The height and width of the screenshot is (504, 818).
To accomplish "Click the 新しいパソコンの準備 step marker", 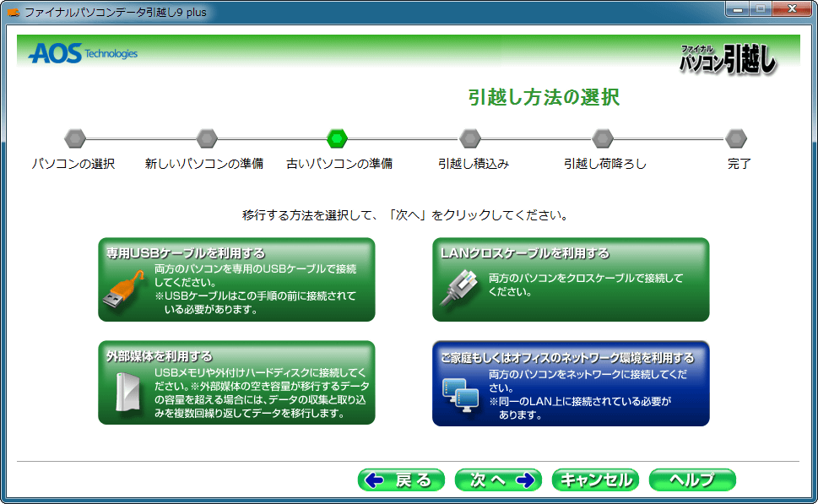I will (207, 138).
